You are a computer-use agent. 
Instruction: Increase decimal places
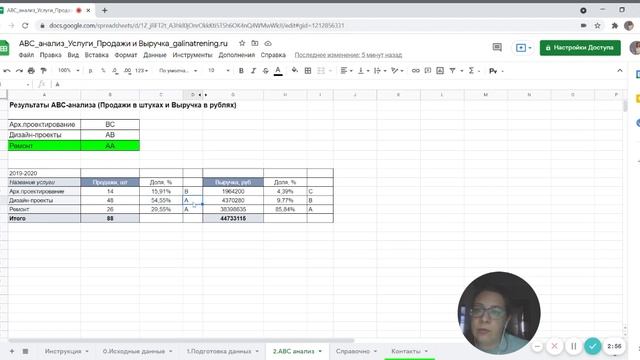click(x=127, y=71)
